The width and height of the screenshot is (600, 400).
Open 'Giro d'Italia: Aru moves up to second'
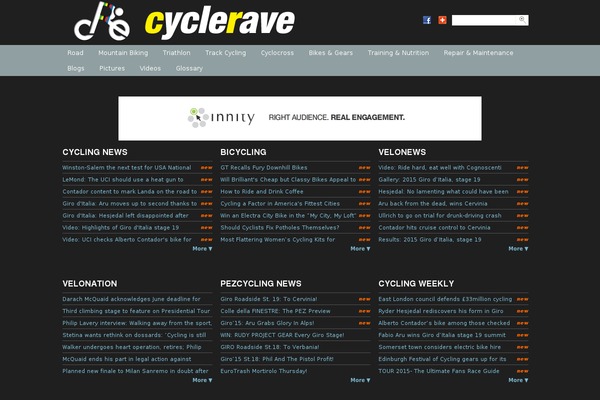point(130,204)
